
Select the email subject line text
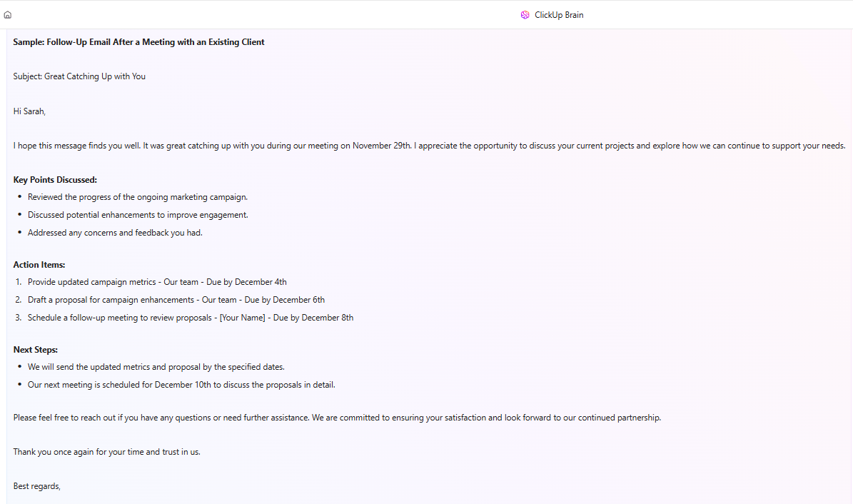pos(79,76)
